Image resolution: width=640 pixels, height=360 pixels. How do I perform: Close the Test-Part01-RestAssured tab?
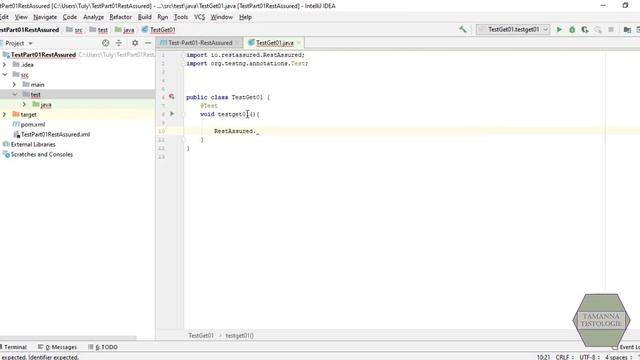coord(237,43)
